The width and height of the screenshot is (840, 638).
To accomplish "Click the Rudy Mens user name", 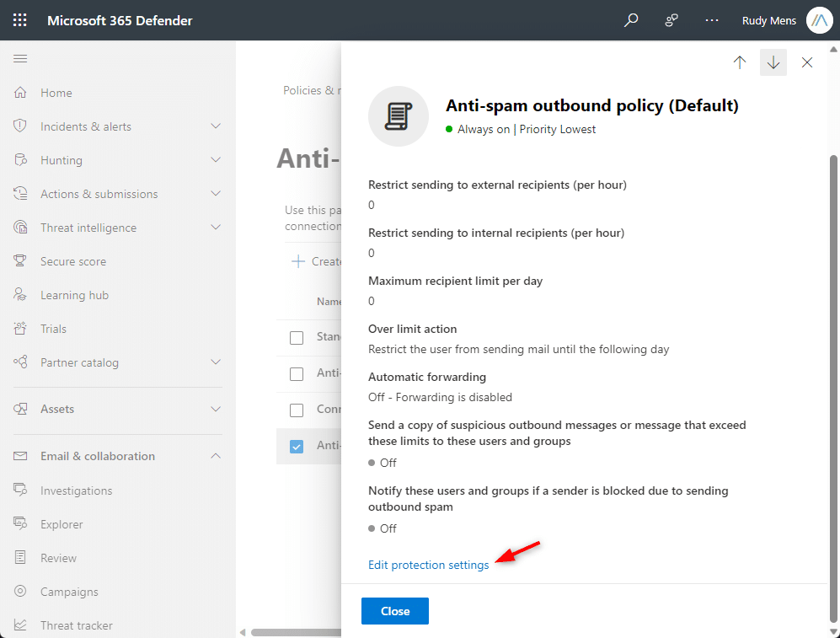I will [x=768, y=20].
